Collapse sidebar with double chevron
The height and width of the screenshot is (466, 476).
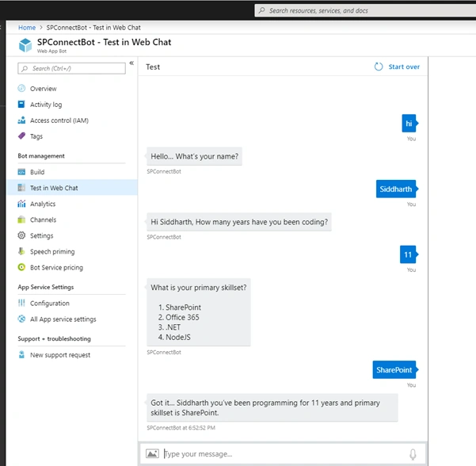[131, 63]
